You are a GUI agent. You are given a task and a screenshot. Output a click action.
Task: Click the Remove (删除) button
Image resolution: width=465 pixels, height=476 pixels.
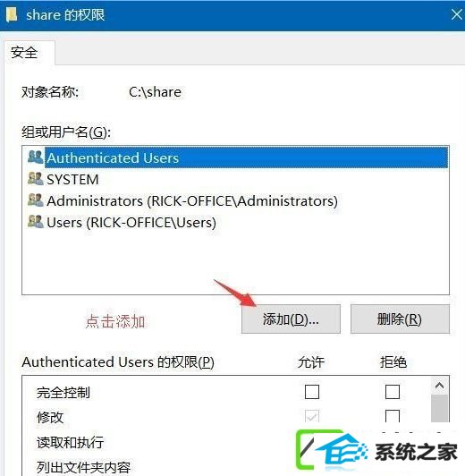[x=400, y=319]
